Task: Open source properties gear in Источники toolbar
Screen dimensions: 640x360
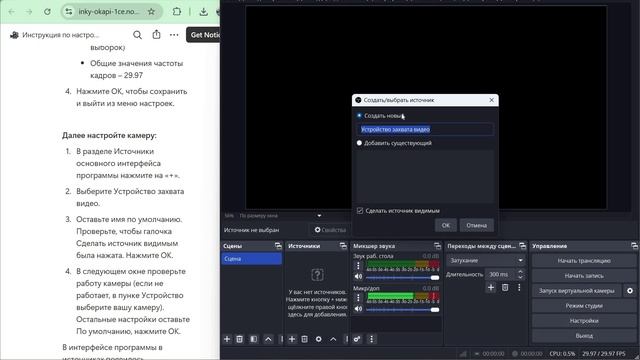Action: pos(318,339)
